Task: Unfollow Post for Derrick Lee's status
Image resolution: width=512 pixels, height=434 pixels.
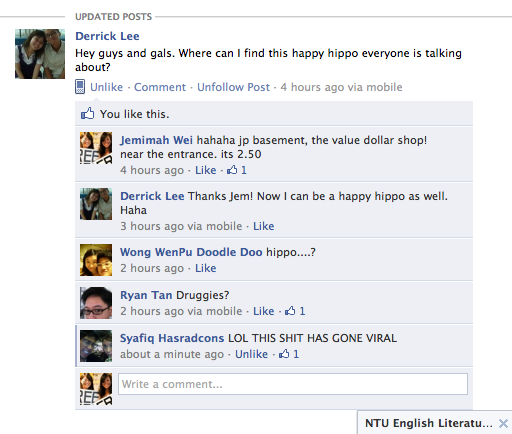Action: pyautogui.click(x=233, y=87)
